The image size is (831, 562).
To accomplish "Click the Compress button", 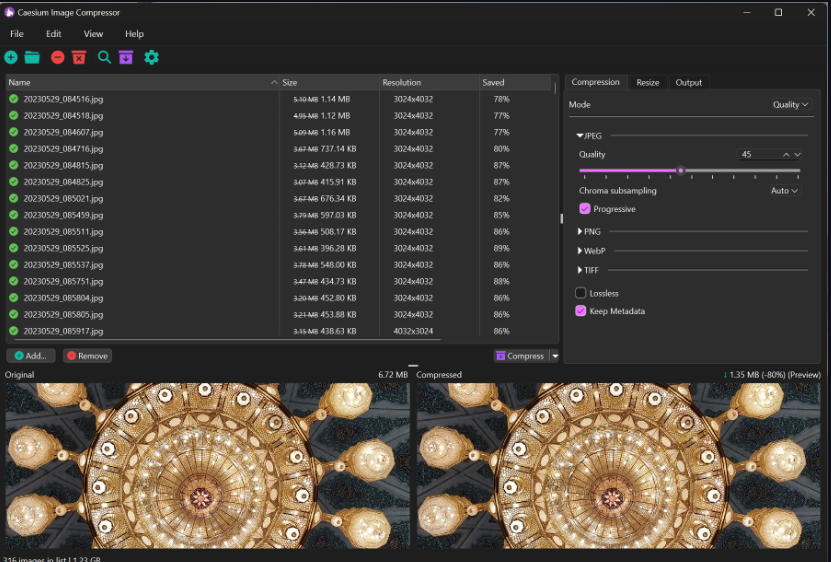I will 521,356.
